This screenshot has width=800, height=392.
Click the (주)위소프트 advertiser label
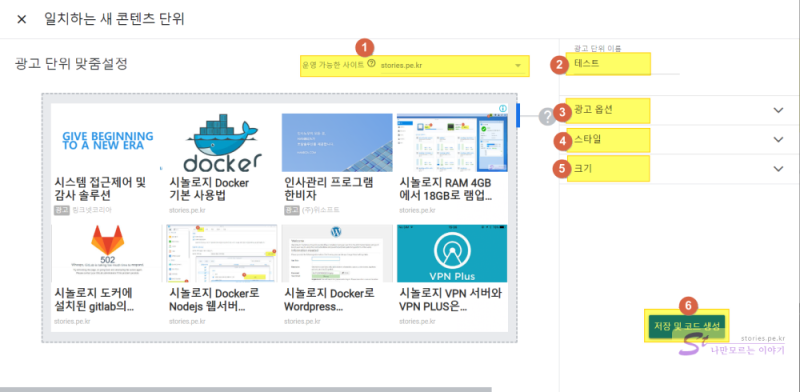pos(321,210)
